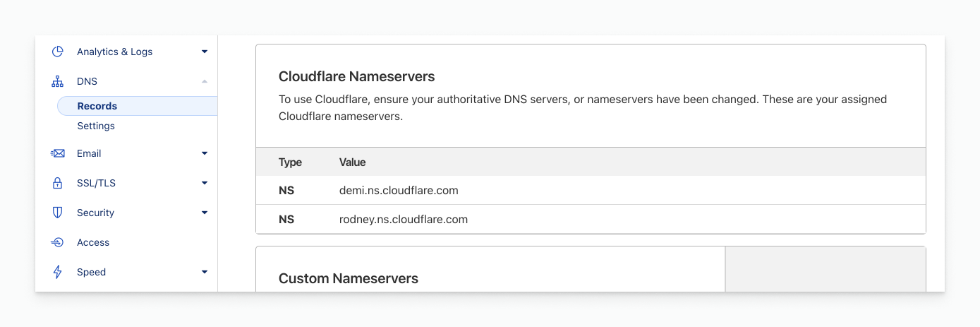Open the Security menu item
980x327 pixels.
pos(95,213)
